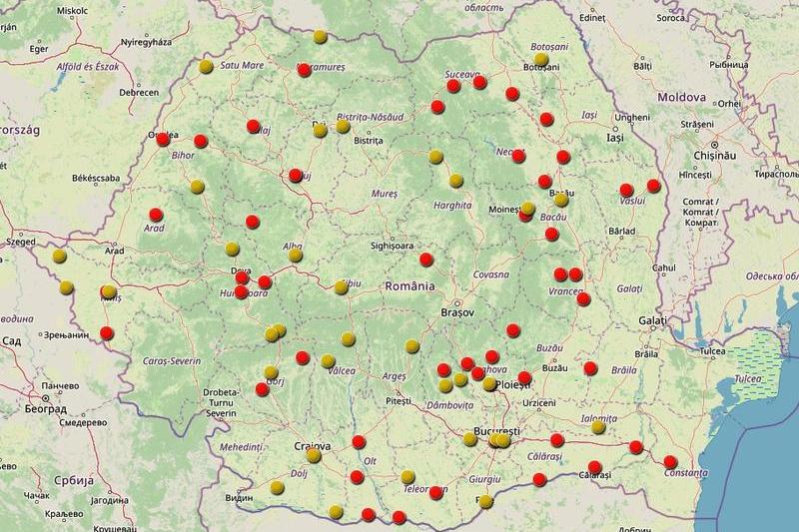Click the yellow marker at Botoșani

[x=540, y=60]
